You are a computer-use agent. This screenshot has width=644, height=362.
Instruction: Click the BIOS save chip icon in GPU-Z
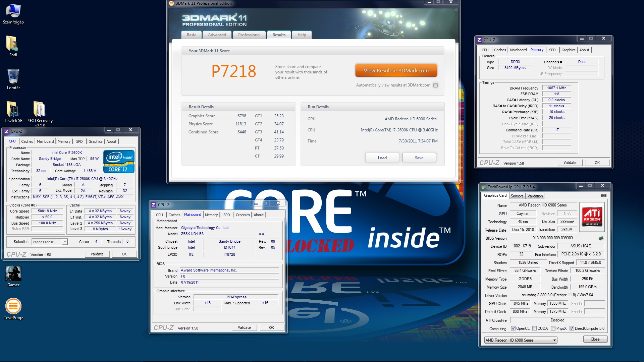pos(601,238)
